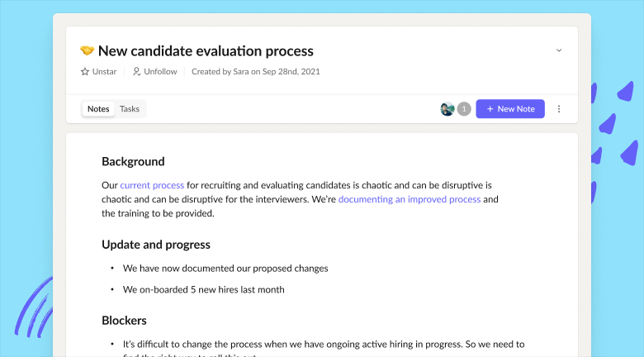Toggle Unfollow for this topic
The height and width of the screenshot is (357, 644).
coord(155,72)
